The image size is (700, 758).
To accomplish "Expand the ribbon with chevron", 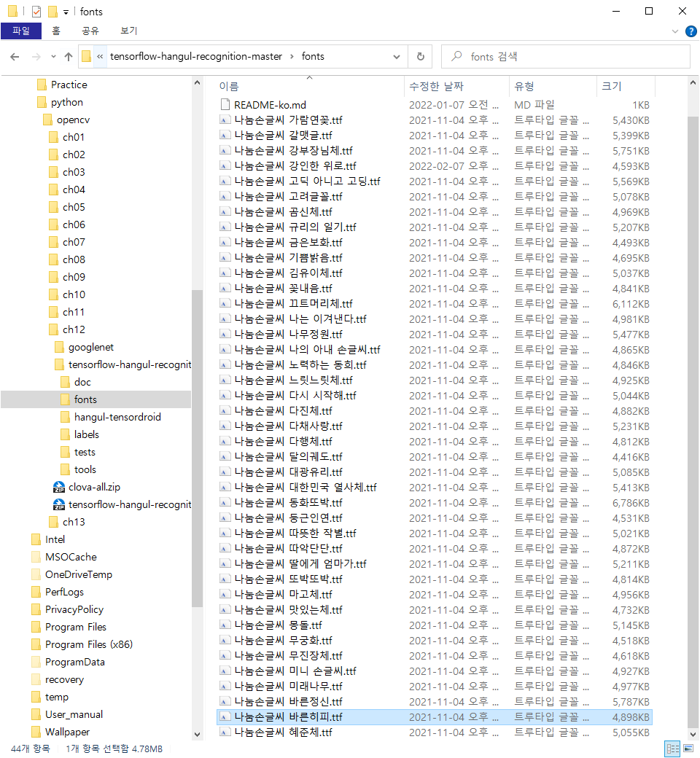I will pos(675,31).
